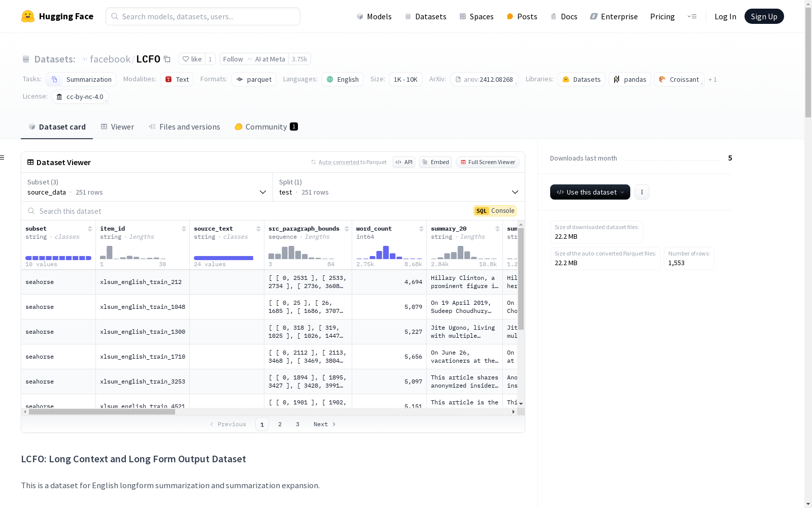The height and width of the screenshot is (508, 812).
Task: Switch to the Viewer tab
Action: (117, 127)
